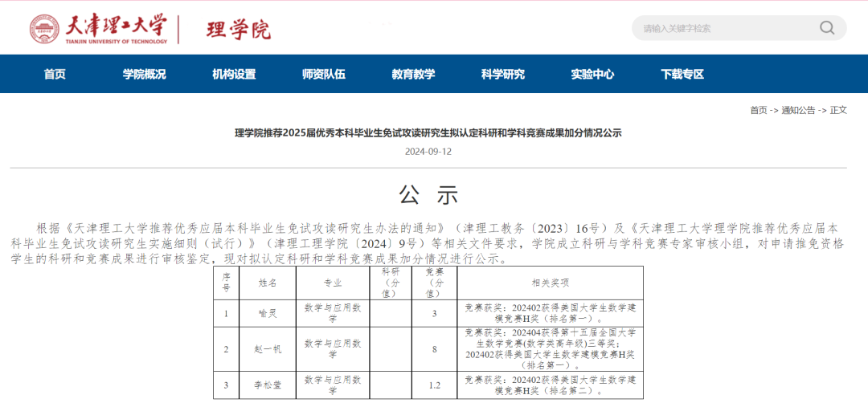This screenshot has width=868, height=403.
Task: Click 喻灵's award description cell
Action: pos(551,313)
